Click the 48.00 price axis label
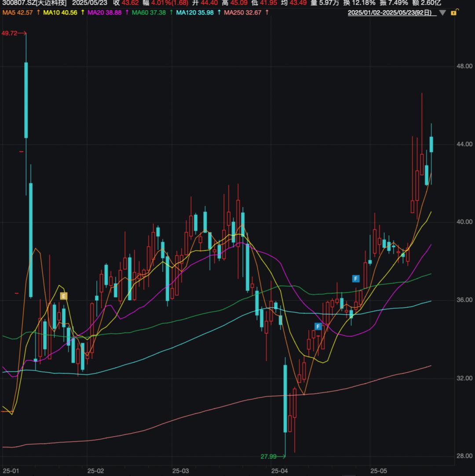Image resolution: width=475 pixels, height=476 pixels. [x=465, y=66]
